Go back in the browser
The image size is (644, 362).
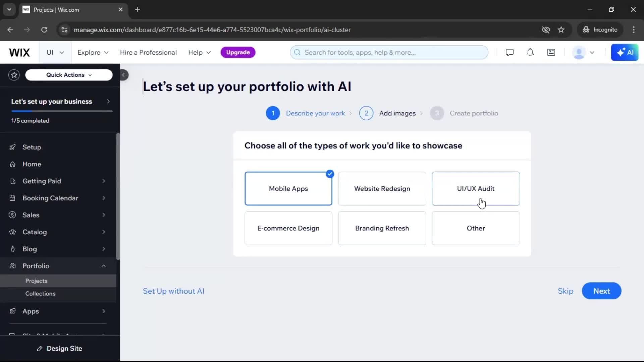(10, 30)
